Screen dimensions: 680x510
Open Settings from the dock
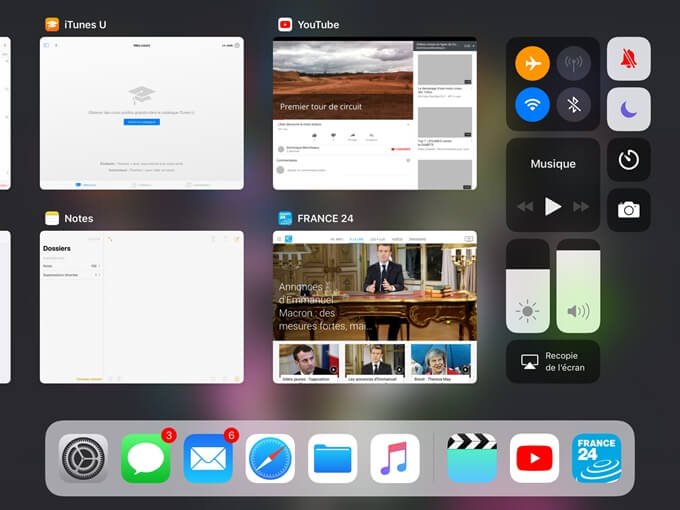pos(83,458)
